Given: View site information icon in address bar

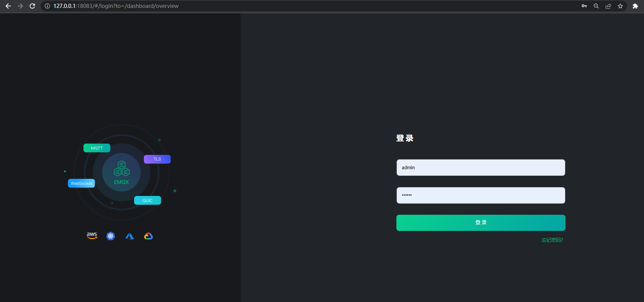Looking at the screenshot, I should coord(47,6).
